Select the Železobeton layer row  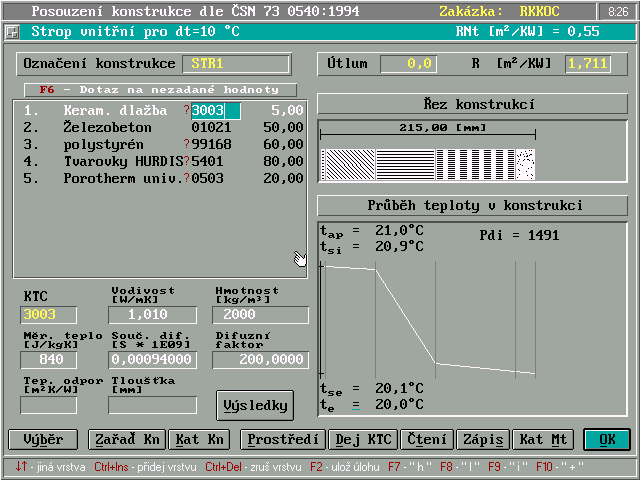click(x=160, y=127)
